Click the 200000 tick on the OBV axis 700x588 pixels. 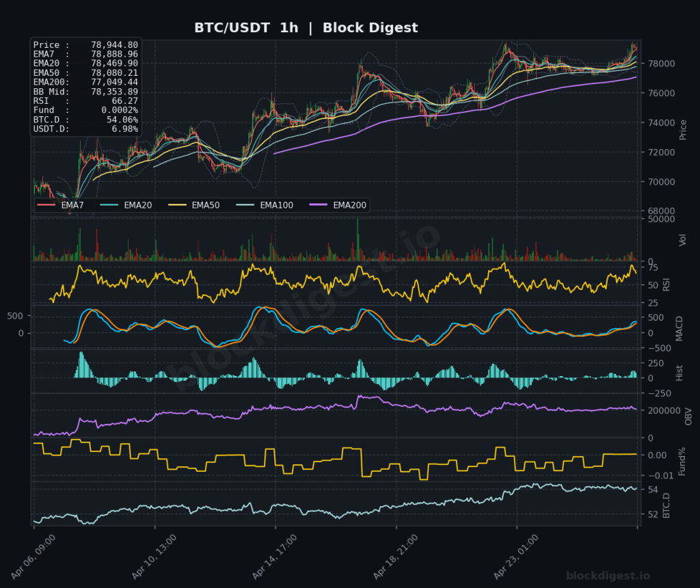tap(663, 410)
